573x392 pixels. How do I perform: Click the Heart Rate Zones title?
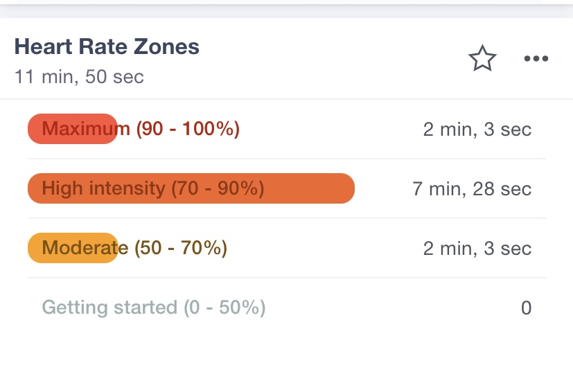pyautogui.click(x=107, y=47)
